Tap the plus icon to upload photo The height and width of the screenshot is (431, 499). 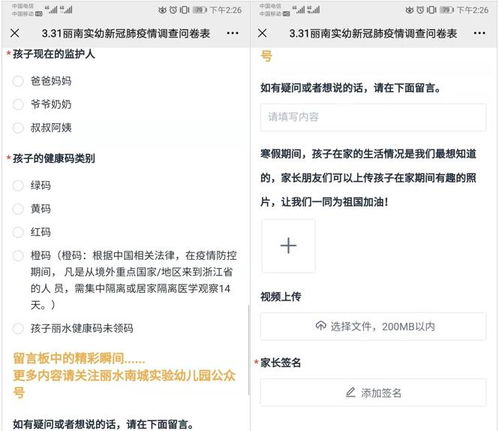[x=288, y=246]
